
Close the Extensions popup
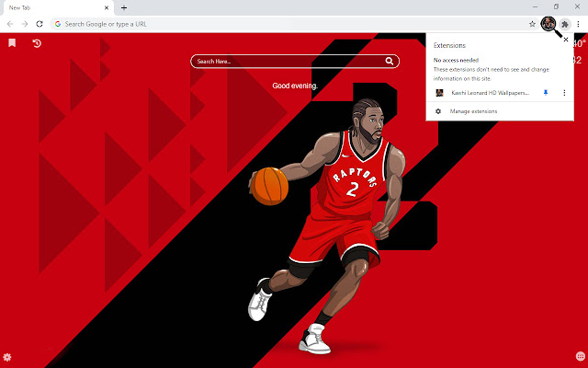point(566,40)
